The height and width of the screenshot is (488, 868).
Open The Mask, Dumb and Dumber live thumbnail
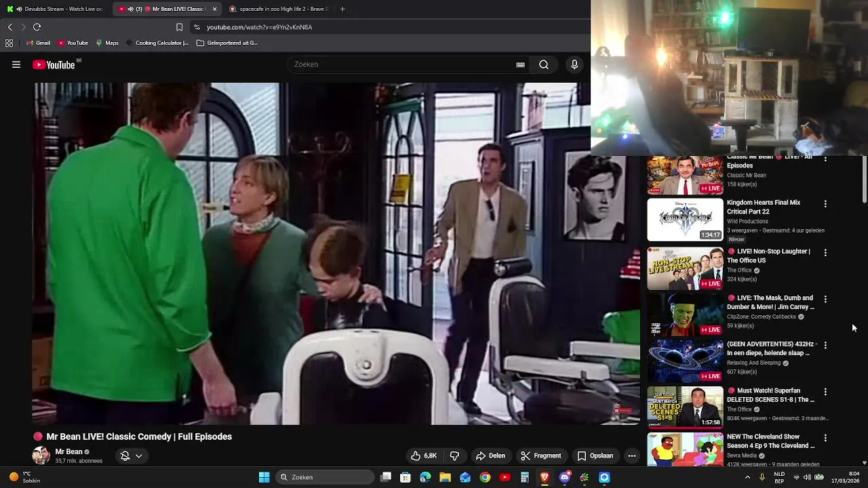click(685, 315)
